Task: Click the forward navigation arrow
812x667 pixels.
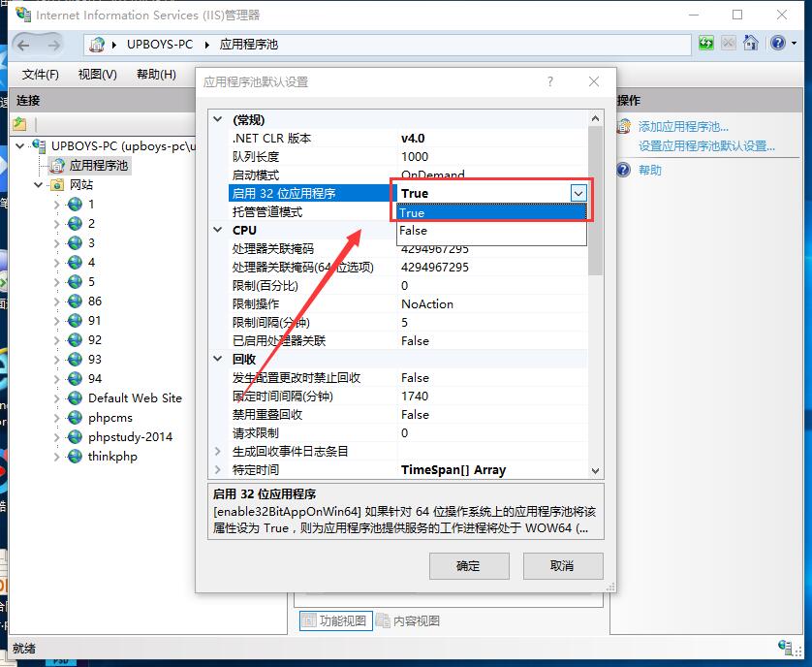Action: (x=54, y=46)
